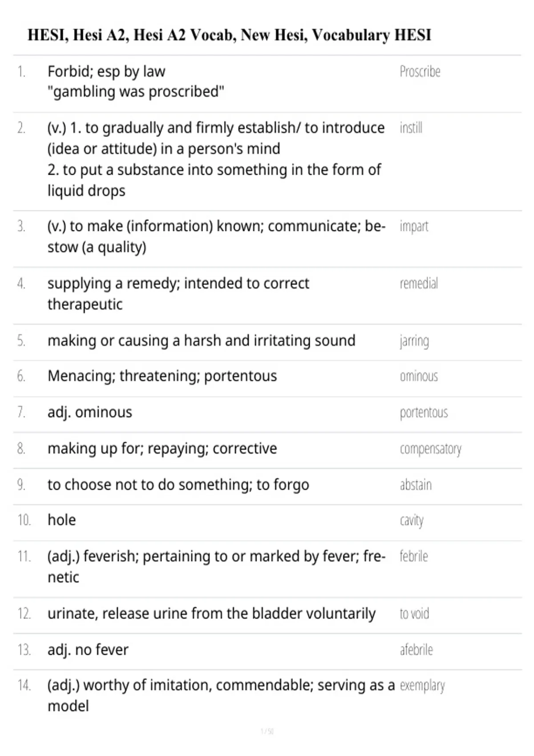534x756 pixels.
Task: Select the term febrile
Action: (x=413, y=556)
